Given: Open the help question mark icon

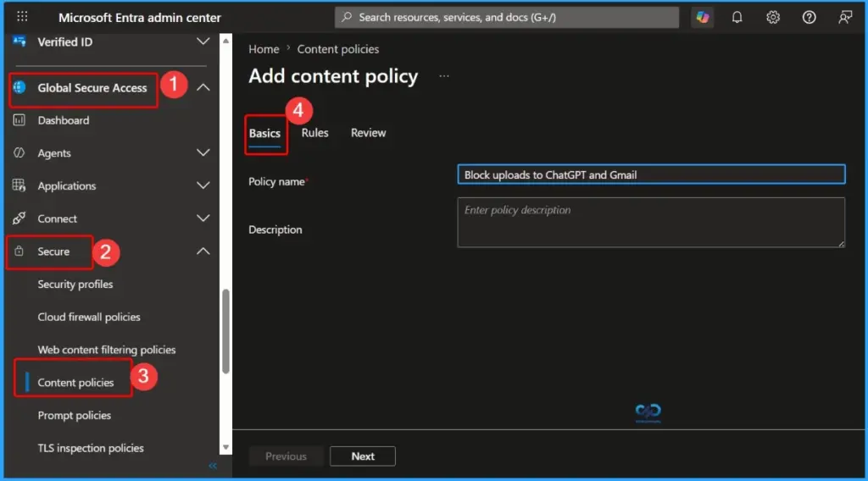Looking at the screenshot, I should coord(809,17).
